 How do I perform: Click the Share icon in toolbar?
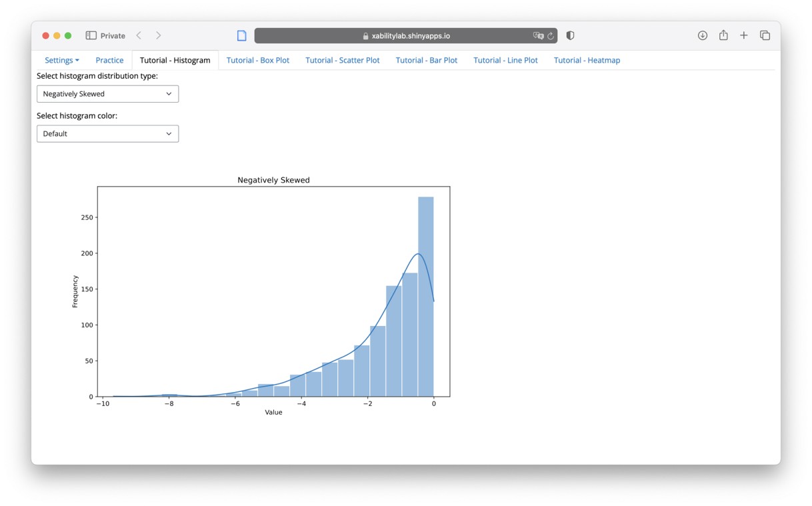pyautogui.click(x=723, y=35)
